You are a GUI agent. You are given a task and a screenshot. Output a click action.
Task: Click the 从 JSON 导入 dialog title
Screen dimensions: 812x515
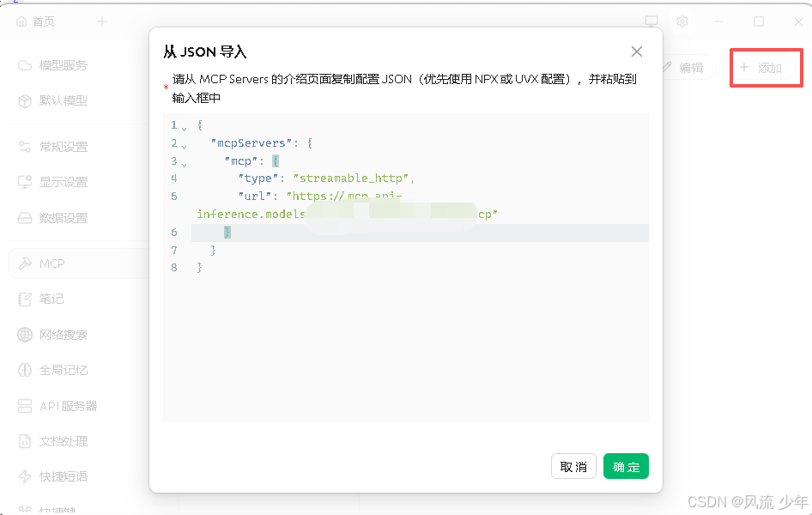pyautogui.click(x=205, y=51)
